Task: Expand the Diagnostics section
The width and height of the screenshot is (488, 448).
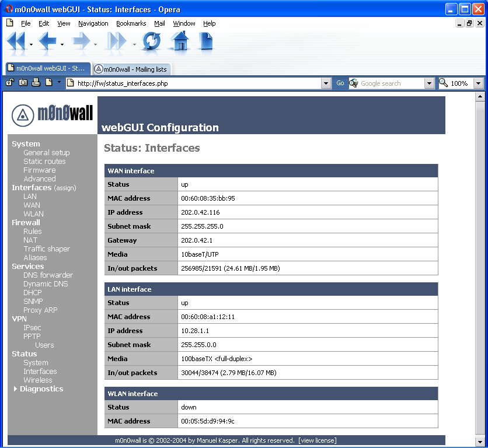Action: 41,388
